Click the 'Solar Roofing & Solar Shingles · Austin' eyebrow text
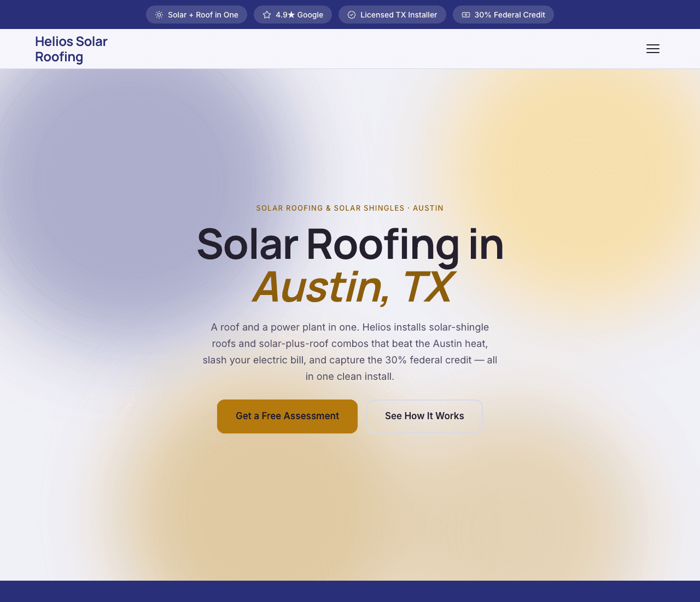Image resolution: width=700 pixels, height=602 pixels. (x=350, y=208)
